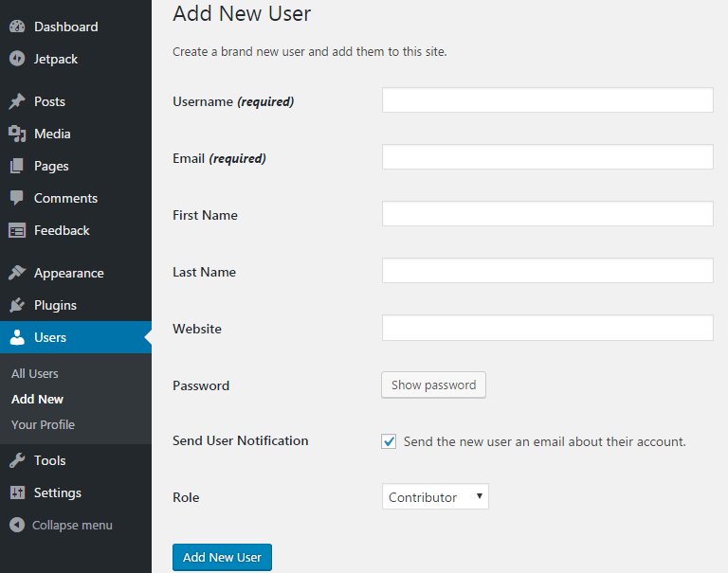Click the Plugins plug icon
The image size is (728, 573).
point(17,305)
